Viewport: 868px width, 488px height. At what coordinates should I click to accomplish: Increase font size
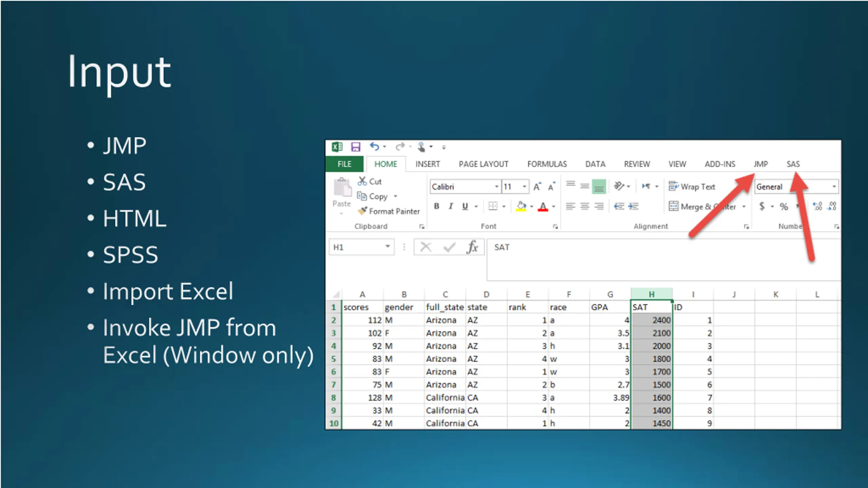(537, 186)
